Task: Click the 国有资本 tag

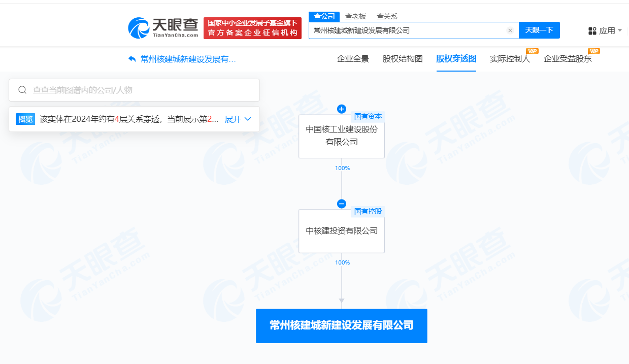Action: (368, 116)
